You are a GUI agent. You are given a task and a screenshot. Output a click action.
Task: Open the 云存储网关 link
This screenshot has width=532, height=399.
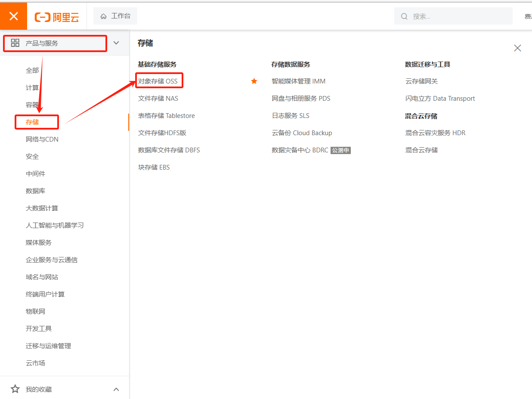click(x=421, y=81)
